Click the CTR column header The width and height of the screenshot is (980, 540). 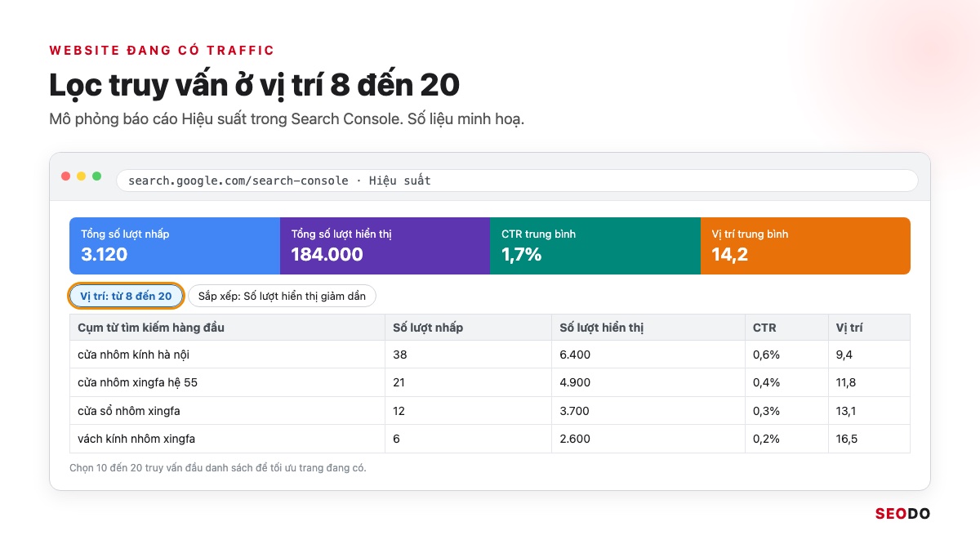coord(786,328)
